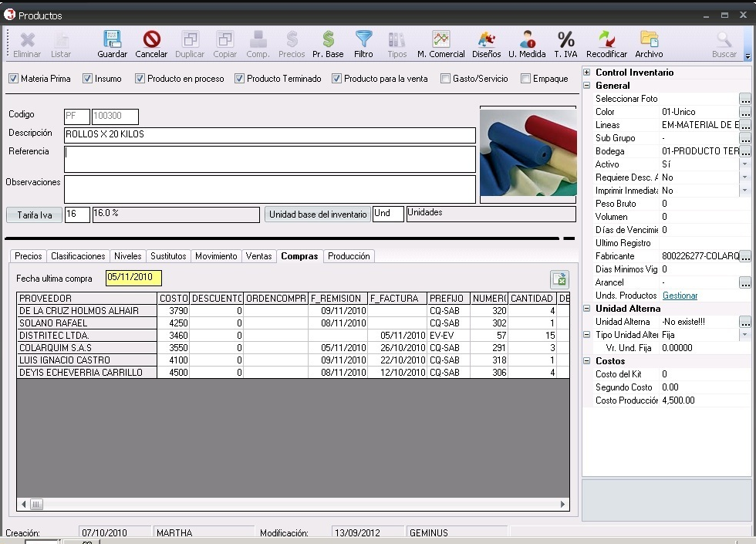Click the purchases grid horizontal scrollbar

pyautogui.click(x=293, y=505)
